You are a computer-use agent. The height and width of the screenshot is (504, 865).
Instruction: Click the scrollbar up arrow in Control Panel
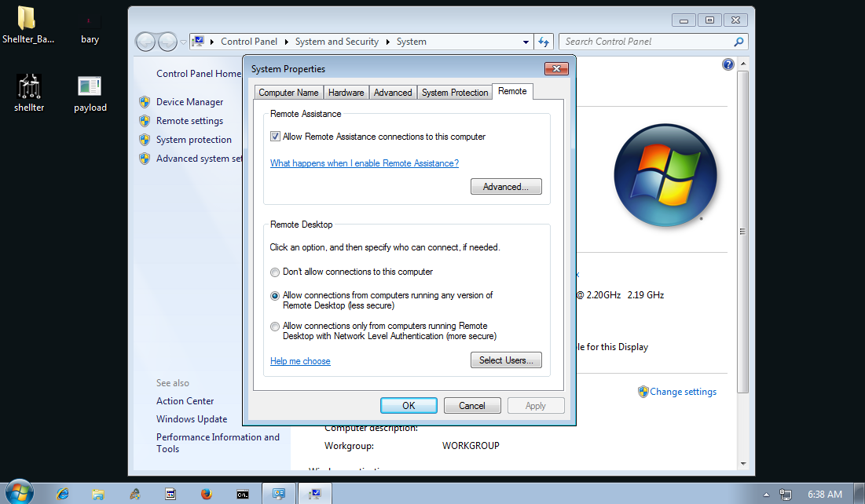[x=743, y=64]
